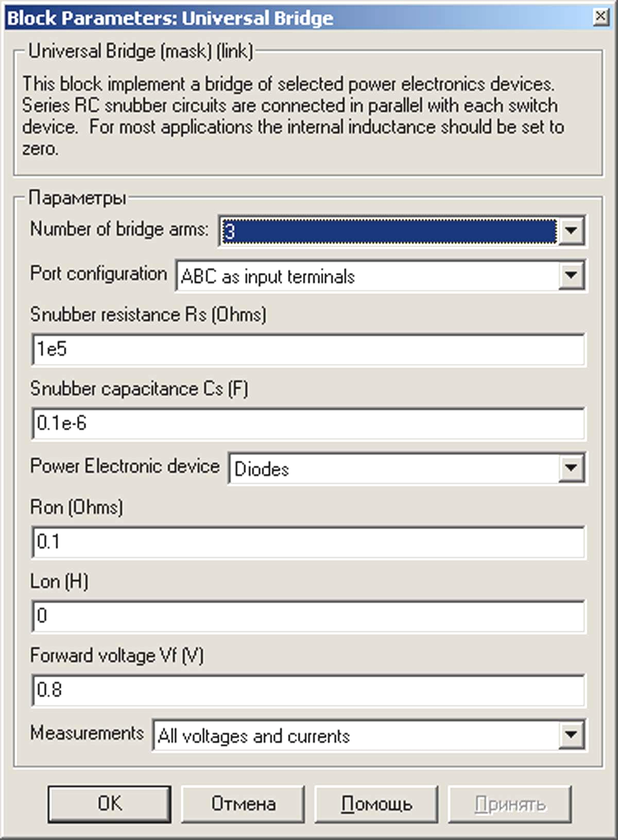Select the Ron (Ohms) input field
Screen dimensions: 618x840
click(308, 542)
